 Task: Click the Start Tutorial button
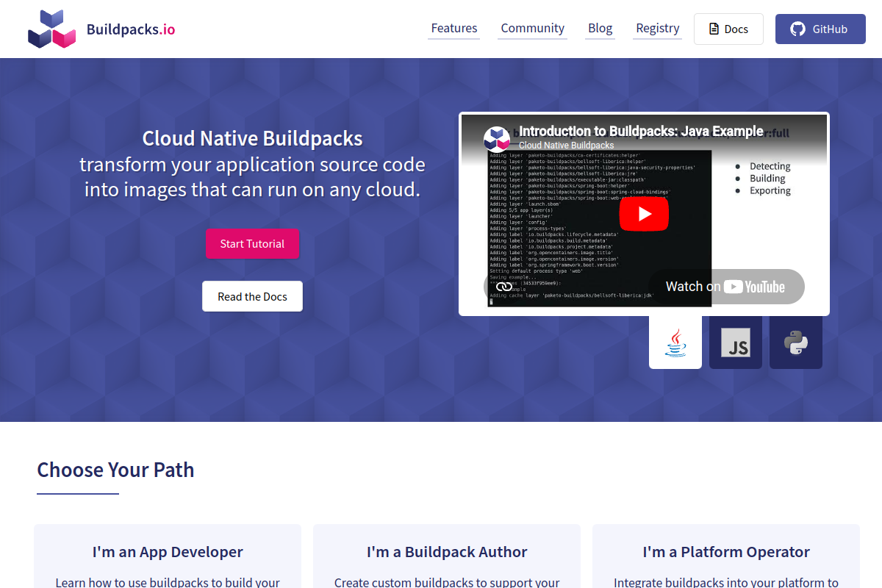click(252, 243)
